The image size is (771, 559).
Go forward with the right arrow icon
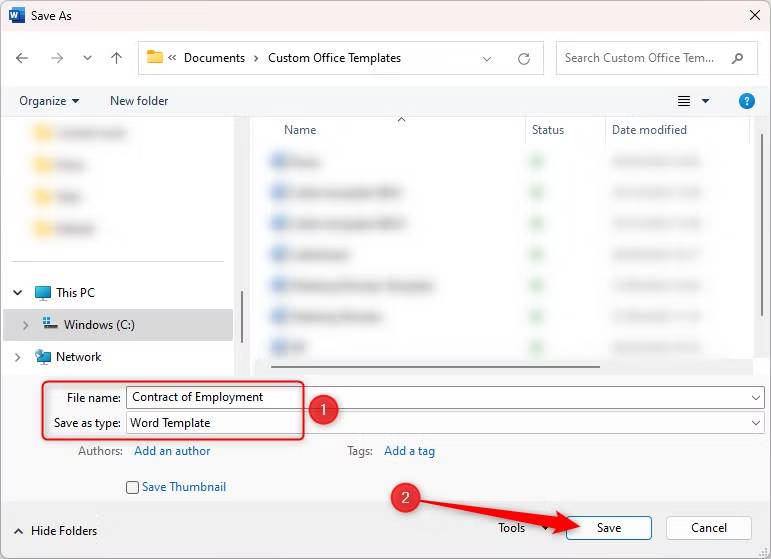coord(57,58)
